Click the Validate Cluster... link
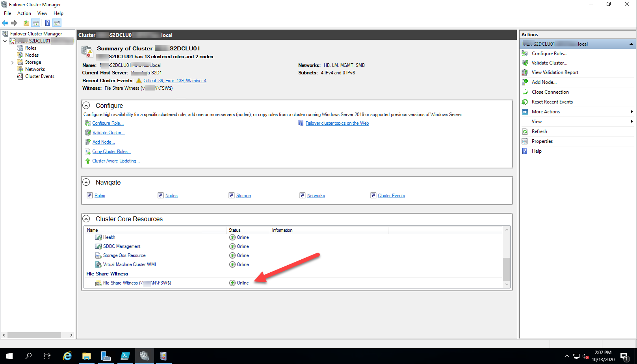The width and height of the screenshot is (637, 364). click(x=109, y=133)
